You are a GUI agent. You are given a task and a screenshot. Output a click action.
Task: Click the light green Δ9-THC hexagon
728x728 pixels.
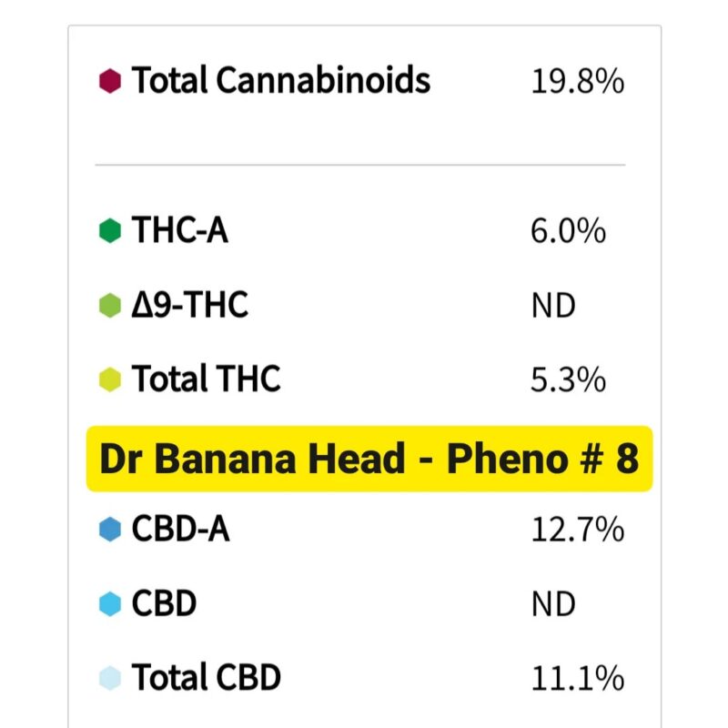(110, 306)
